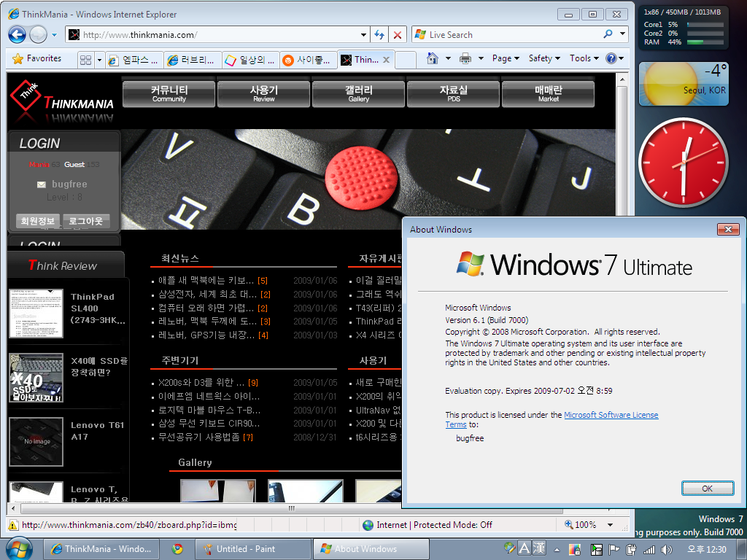
Task: Click the red analog clock gadget
Action: click(x=683, y=163)
